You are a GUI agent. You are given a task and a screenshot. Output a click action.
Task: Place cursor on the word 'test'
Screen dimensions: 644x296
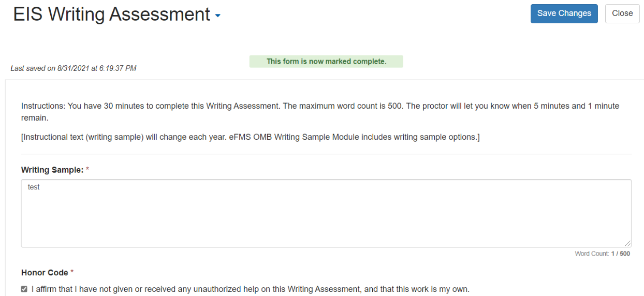point(34,187)
